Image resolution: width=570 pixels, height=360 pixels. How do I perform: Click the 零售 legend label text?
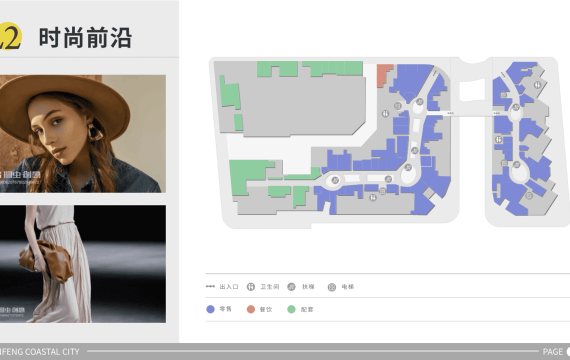point(225,309)
